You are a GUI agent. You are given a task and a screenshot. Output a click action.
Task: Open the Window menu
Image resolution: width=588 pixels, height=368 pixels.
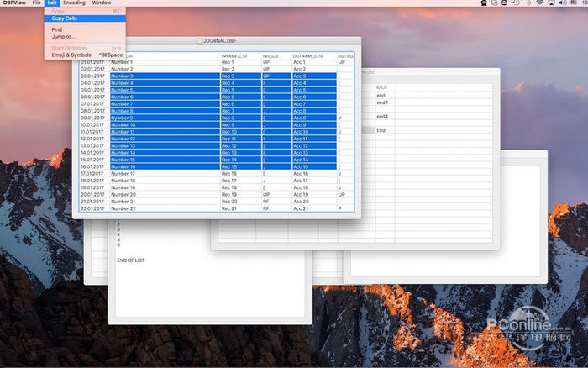(x=102, y=3)
